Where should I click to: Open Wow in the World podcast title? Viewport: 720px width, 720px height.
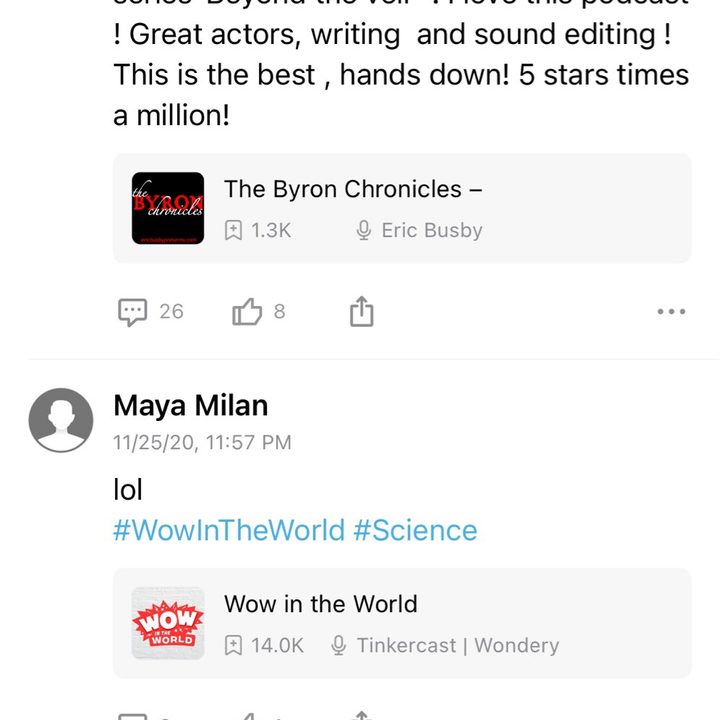coord(321,604)
